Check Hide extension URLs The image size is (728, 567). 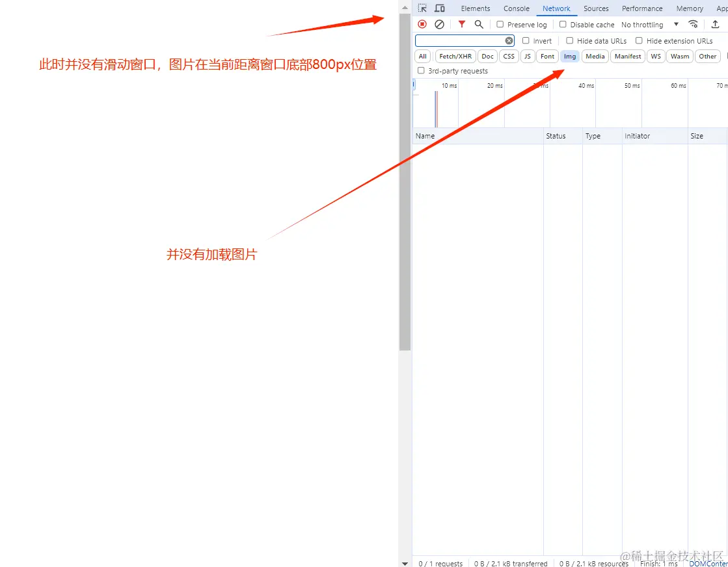[639, 40]
